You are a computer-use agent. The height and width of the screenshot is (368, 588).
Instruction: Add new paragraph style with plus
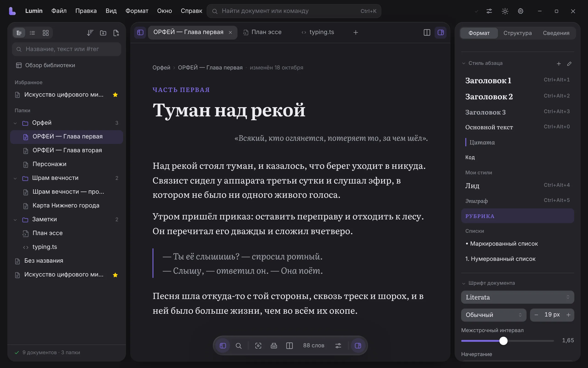(559, 63)
